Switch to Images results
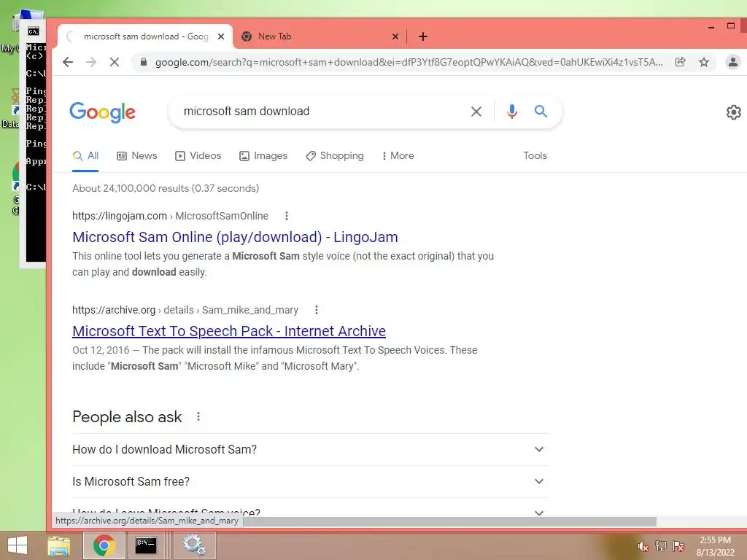This screenshot has width=747, height=560. [263, 156]
